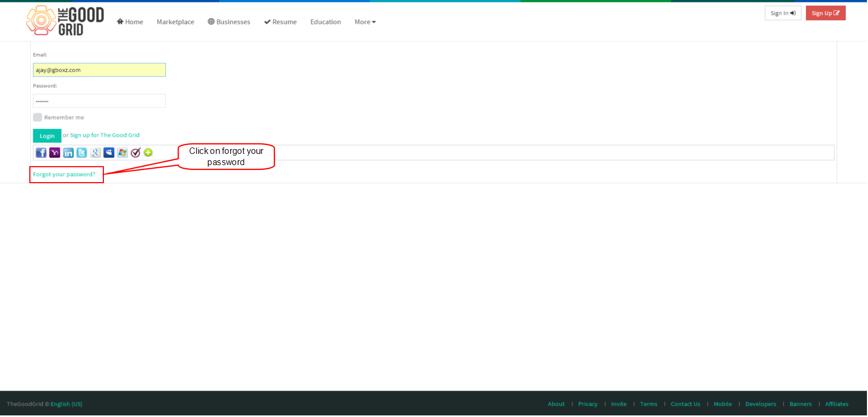Sign in with the Windows Live icon

pyautogui.click(x=123, y=153)
